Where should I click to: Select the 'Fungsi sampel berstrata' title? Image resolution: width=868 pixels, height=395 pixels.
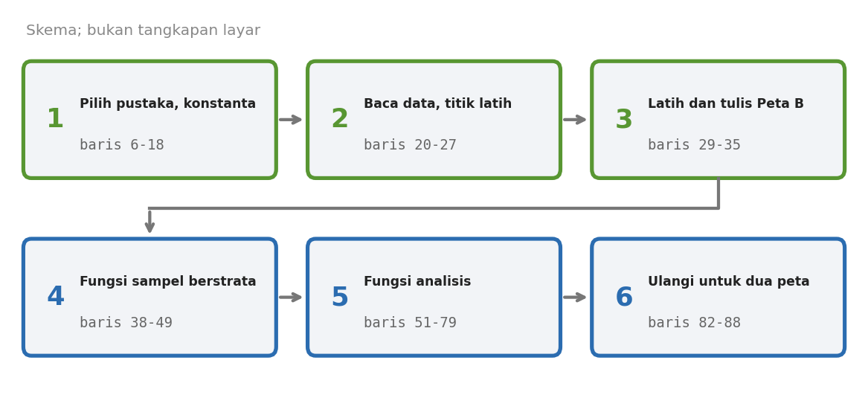click(168, 282)
